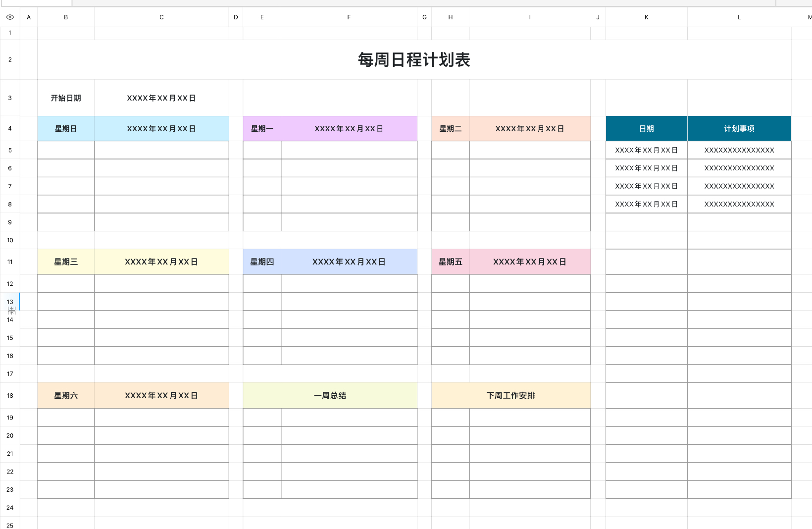Click the 日期 column header in the plan table

tap(647, 129)
